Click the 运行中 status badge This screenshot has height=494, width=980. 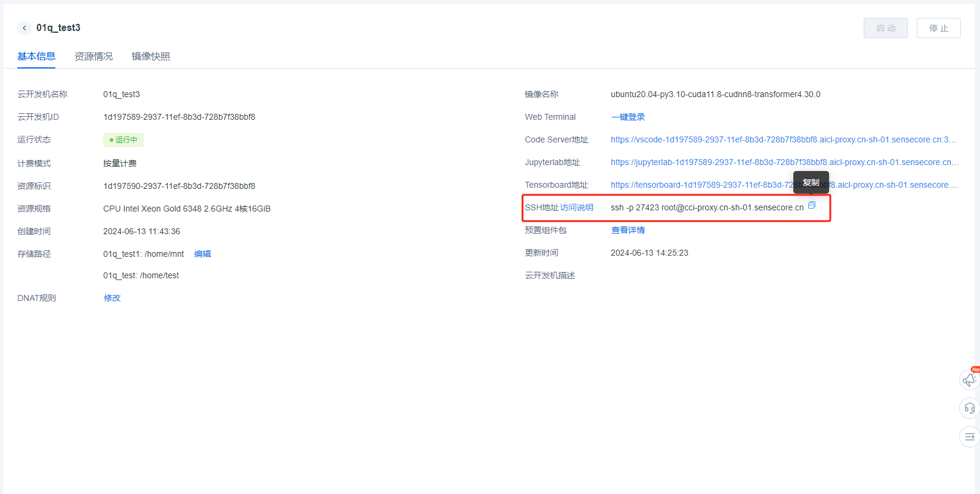[x=123, y=140]
